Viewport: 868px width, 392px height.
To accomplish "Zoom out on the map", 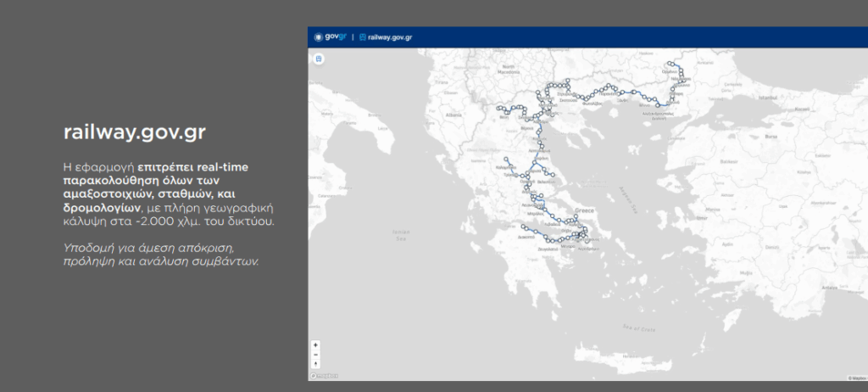I will pyautogui.click(x=315, y=355).
